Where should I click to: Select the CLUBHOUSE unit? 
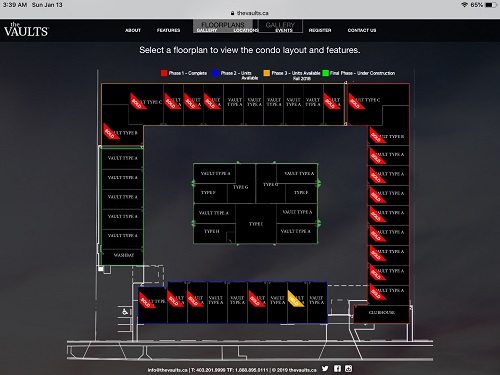[x=381, y=313]
